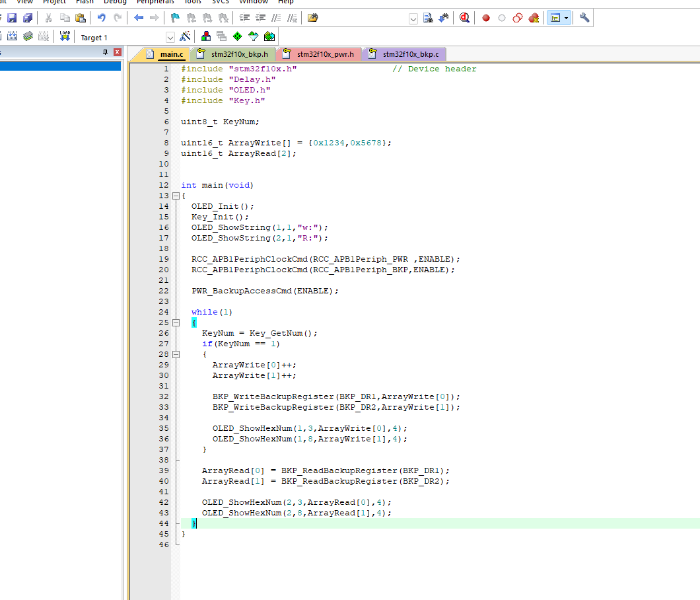Click the PWR_BackupAccessCmd(ENABLE) line
700x600 pixels.
265,291
